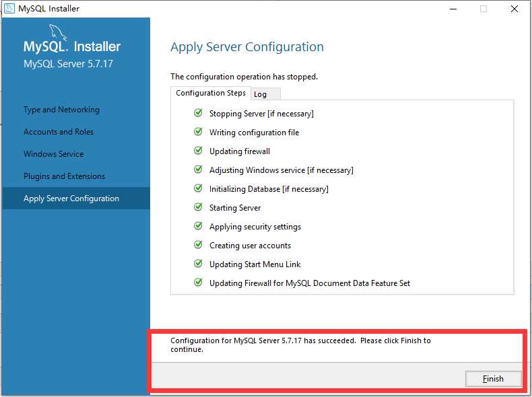532x397 pixels.
Task: Click the 'Updating firewall' step text
Action: pos(240,151)
